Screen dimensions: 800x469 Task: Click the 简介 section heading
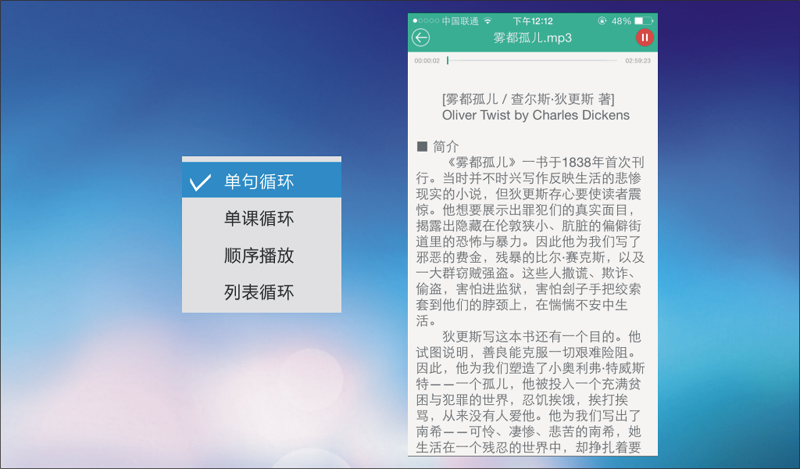coord(446,147)
